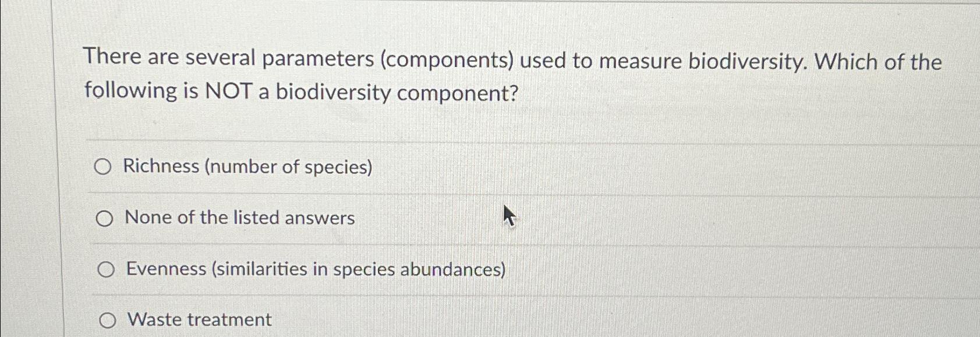Image resolution: width=980 pixels, height=337 pixels.
Task: Click the fourth answer row
Action: pyautogui.click(x=408, y=320)
